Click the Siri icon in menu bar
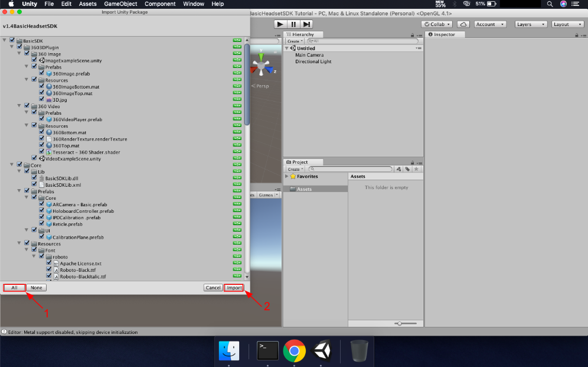The width and height of the screenshot is (588, 367). 563,4
